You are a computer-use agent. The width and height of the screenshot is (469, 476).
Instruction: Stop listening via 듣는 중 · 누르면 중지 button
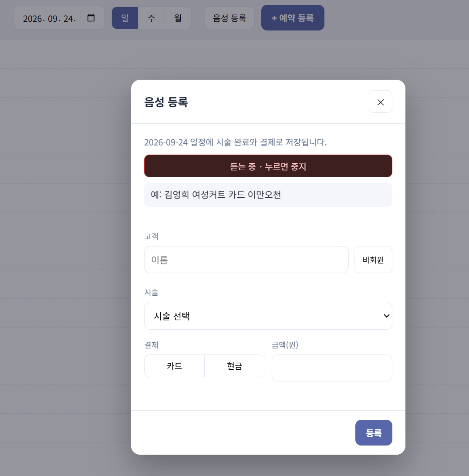pyautogui.click(x=268, y=166)
